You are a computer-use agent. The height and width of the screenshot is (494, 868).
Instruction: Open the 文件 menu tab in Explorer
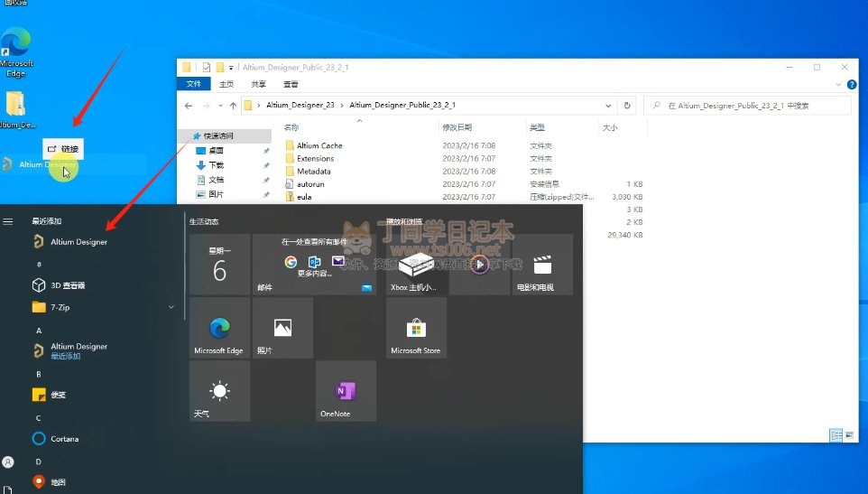click(193, 84)
